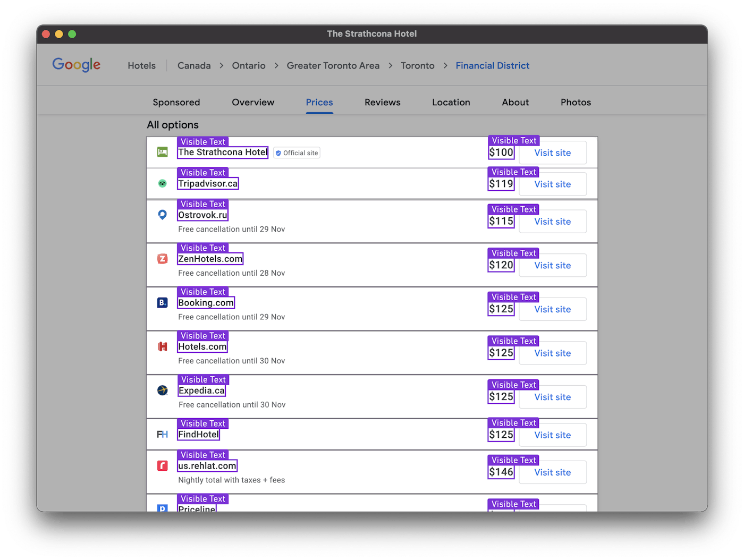Switch to the Overview tab
Viewport: 744px width, 560px height.
(x=253, y=102)
